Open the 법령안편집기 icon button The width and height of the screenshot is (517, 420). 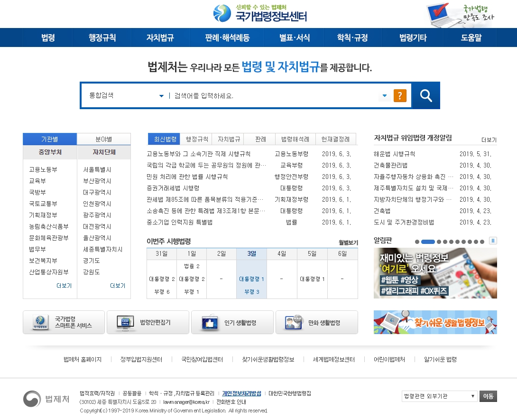click(x=148, y=323)
